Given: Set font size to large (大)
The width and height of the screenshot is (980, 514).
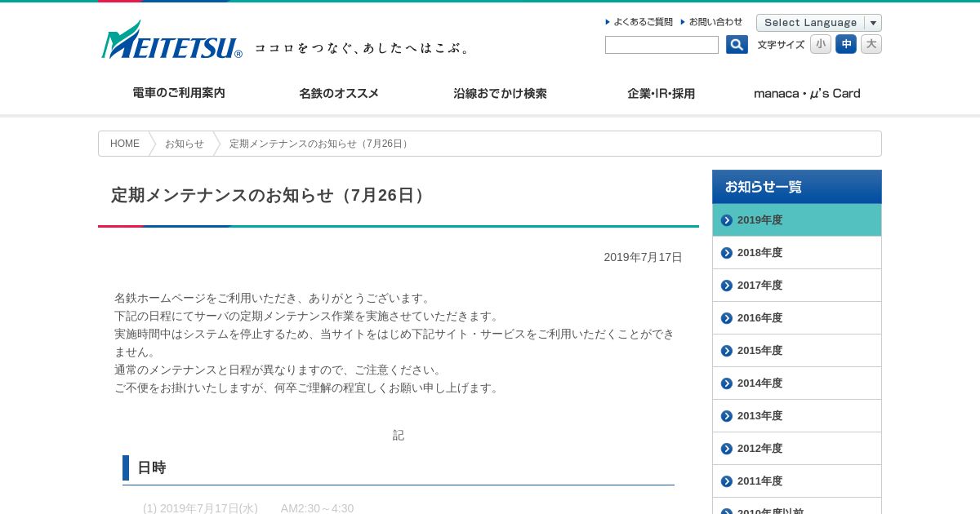Looking at the screenshot, I should pyautogui.click(x=871, y=44).
